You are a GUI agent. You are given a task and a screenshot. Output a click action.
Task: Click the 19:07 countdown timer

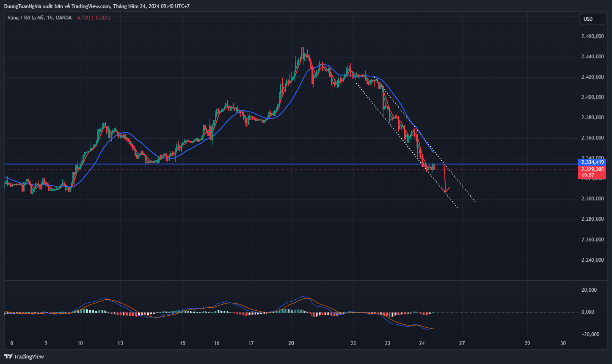coord(587,175)
